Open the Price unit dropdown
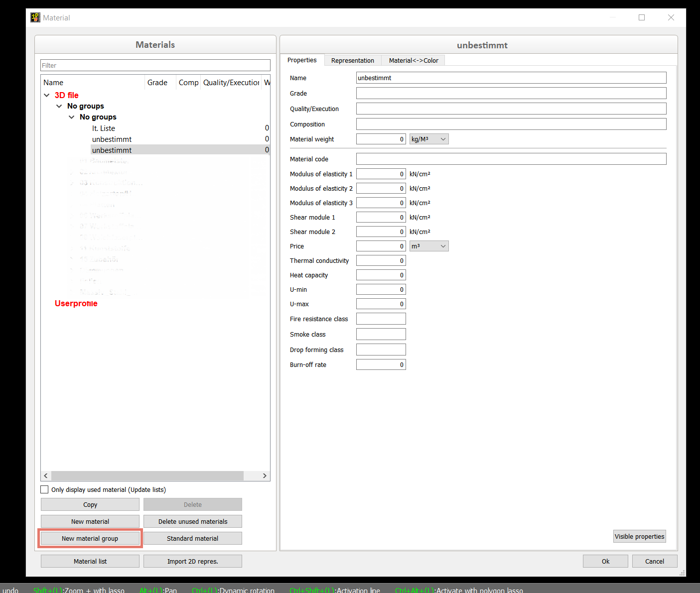 pyautogui.click(x=428, y=246)
